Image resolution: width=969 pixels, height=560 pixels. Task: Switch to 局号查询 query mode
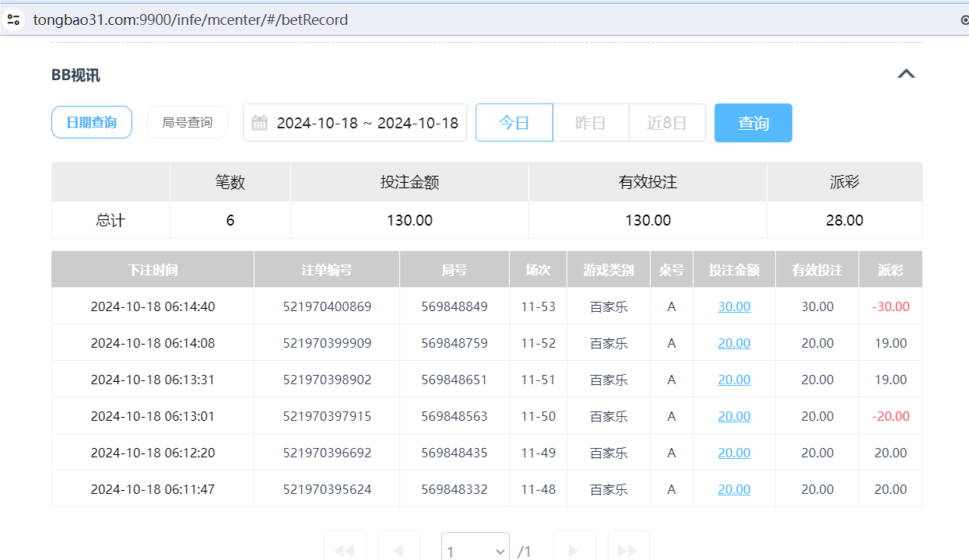(x=187, y=121)
